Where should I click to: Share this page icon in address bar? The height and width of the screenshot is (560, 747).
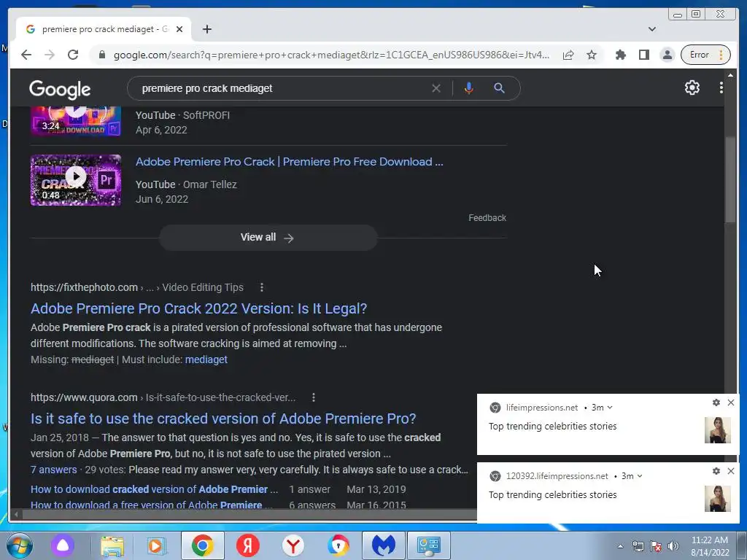tap(568, 55)
